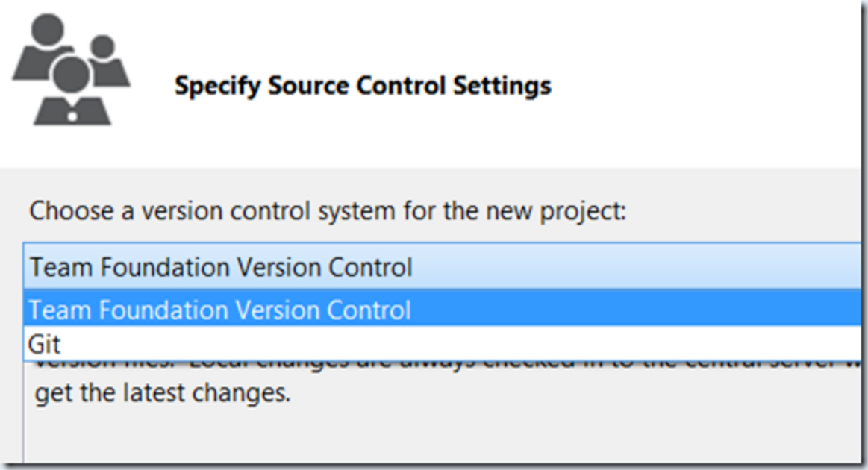Collapse the dropdown via the current selection field
This screenshot has width=868, height=470.
point(442,267)
